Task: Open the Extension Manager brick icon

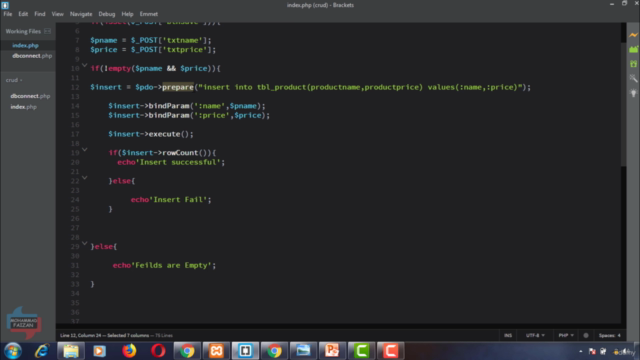Action: 633,49
